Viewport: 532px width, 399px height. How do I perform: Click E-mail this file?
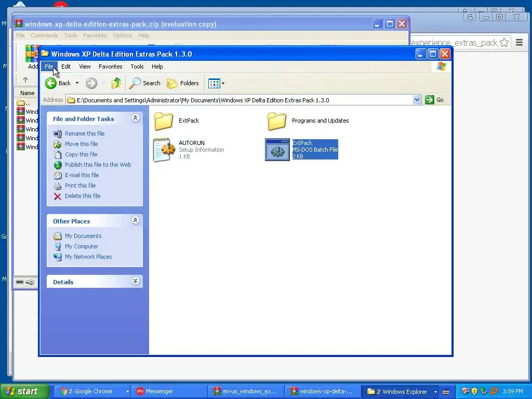tap(82, 175)
